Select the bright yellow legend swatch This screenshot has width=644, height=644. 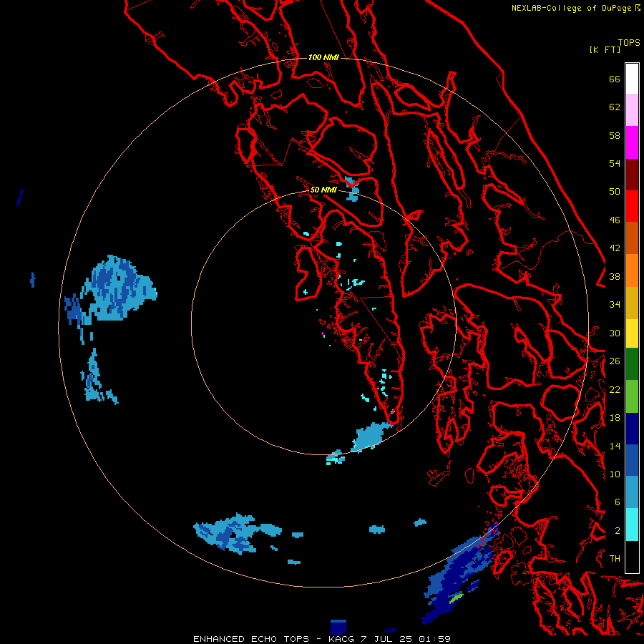[x=632, y=333]
